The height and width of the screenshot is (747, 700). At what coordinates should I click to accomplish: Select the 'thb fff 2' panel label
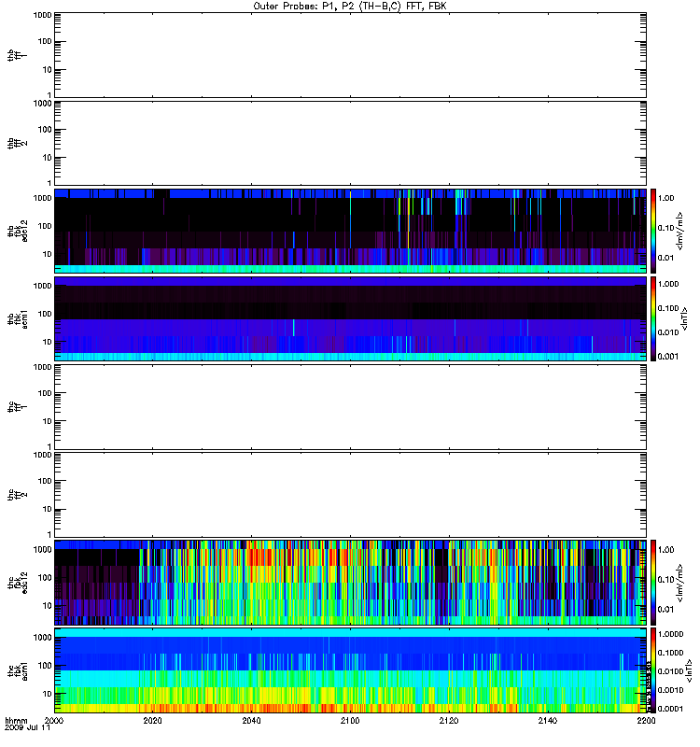point(17,143)
